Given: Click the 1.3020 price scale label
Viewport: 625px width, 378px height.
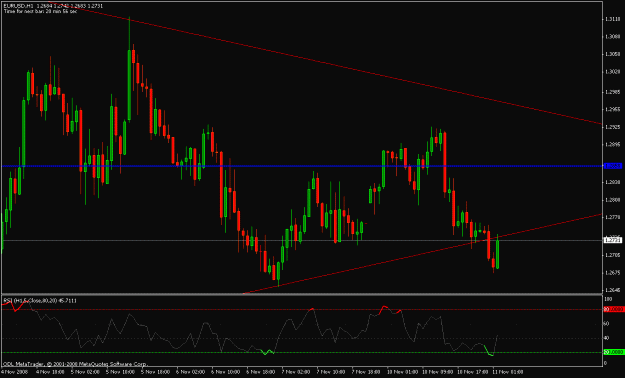Looking at the screenshot, I should pos(612,72).
